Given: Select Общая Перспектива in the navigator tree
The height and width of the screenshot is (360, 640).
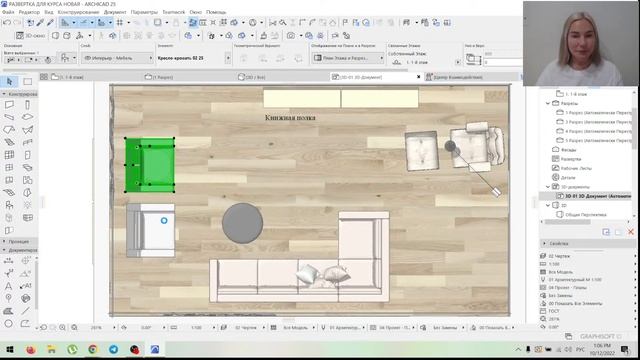Looking at the screenshot, I should [x=586, y=214].
